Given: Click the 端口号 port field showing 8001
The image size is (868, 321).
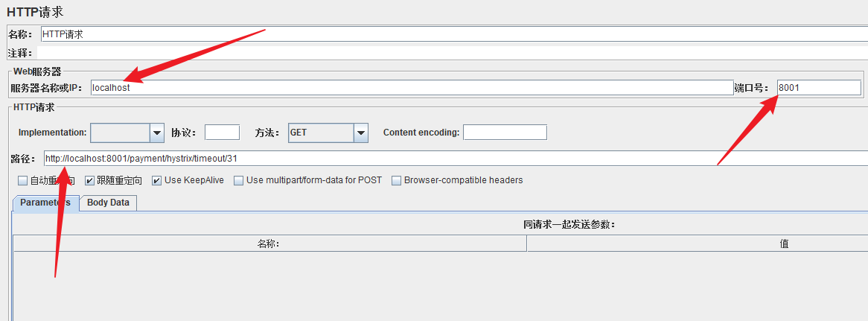Looking at the screenshot, I should pyautogui.click(x=819, y=88).
